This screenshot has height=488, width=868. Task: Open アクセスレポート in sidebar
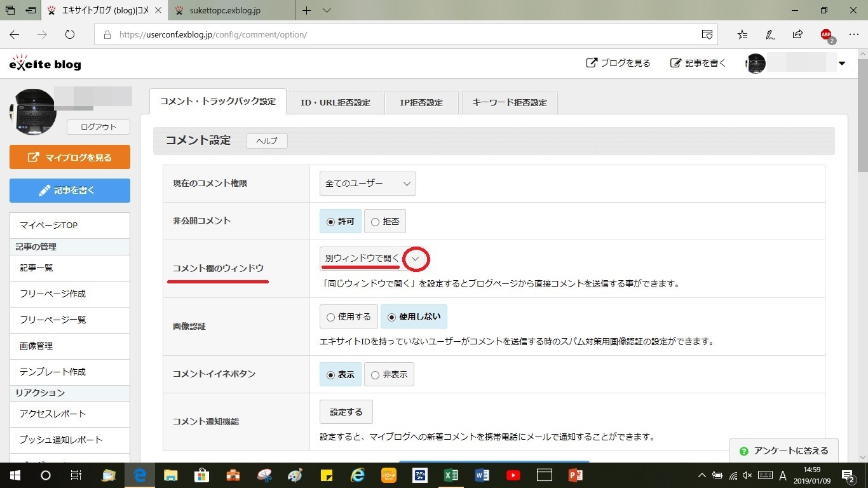pos(70,414)
